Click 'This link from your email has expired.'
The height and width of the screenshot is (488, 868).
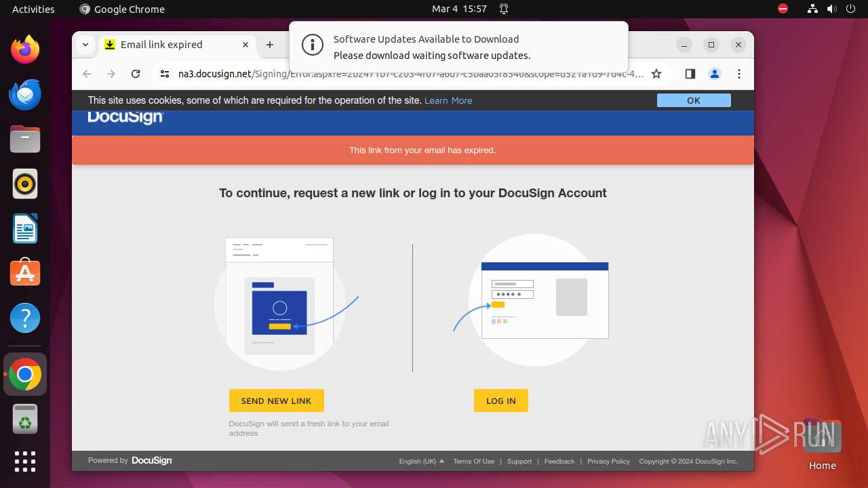(422, 150)
